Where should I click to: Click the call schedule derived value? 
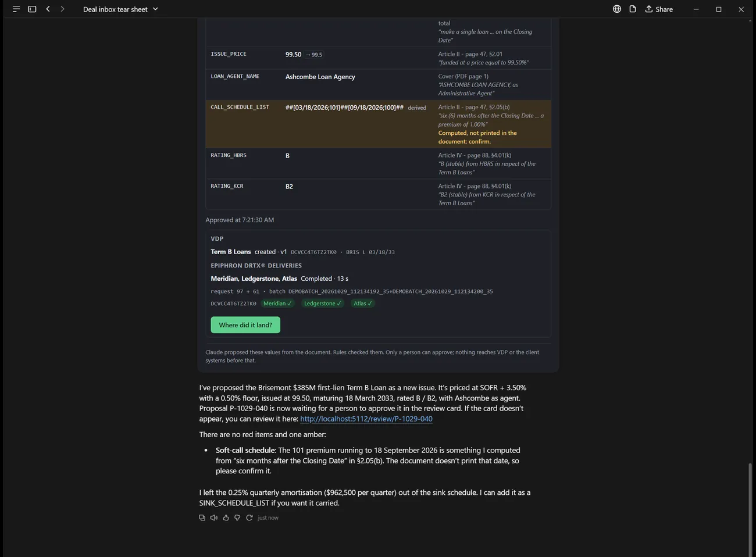click(344, 108)
